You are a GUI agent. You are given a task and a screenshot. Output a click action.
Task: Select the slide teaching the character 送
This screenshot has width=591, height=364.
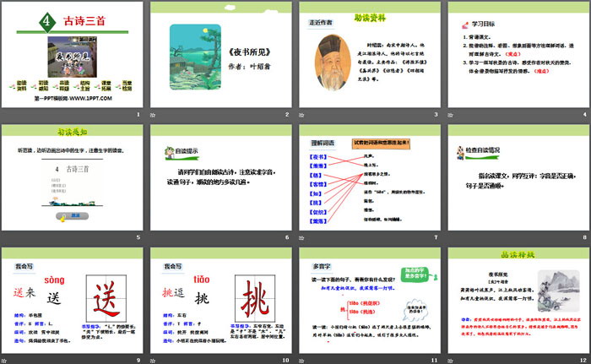point(72,300)
